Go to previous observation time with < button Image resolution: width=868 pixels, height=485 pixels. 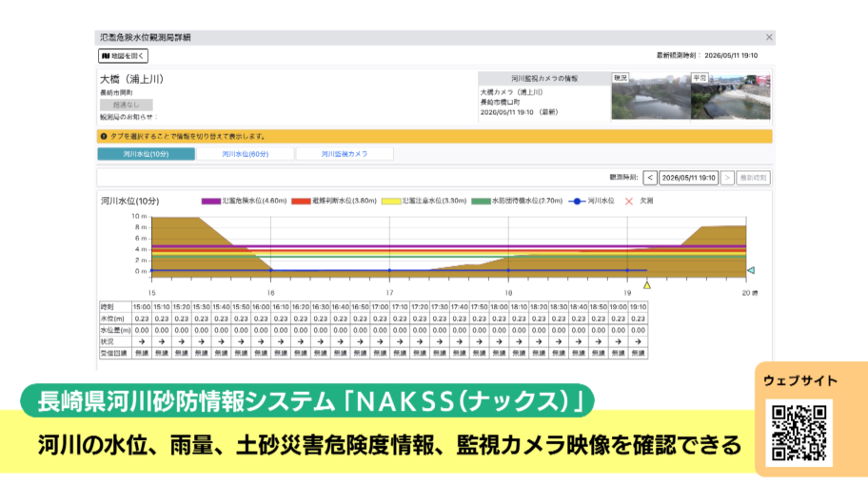click(650, 178)
